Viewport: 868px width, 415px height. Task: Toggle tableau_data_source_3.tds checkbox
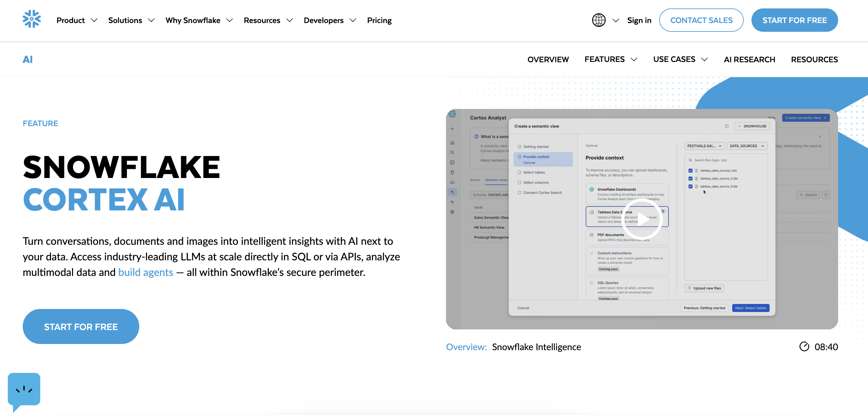[690, 186]
